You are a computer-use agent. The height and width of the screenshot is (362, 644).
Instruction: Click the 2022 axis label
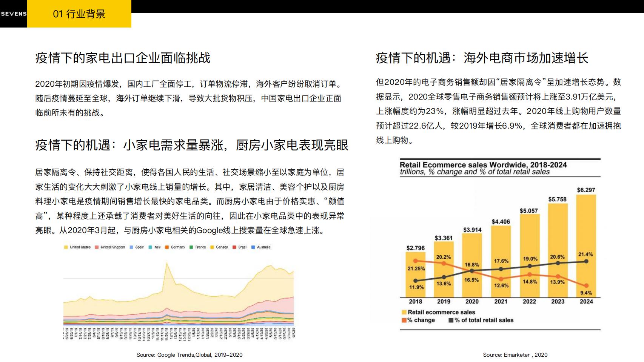pyautogui.click(x=529, y=302)
